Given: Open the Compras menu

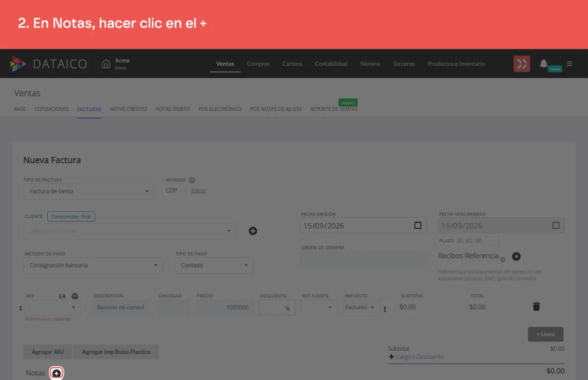Looking at the screenshot, I should click(258, 64).
